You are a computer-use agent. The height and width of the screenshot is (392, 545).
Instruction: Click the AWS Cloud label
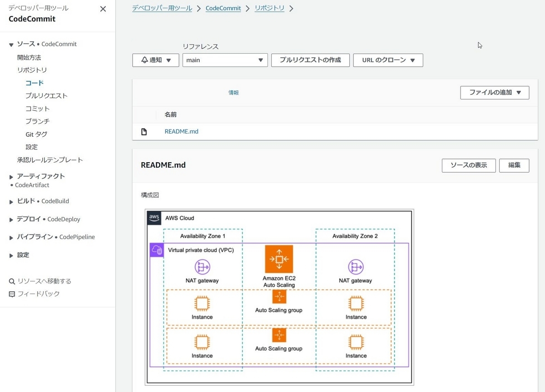pyautogui.click(x=180, y=218)
